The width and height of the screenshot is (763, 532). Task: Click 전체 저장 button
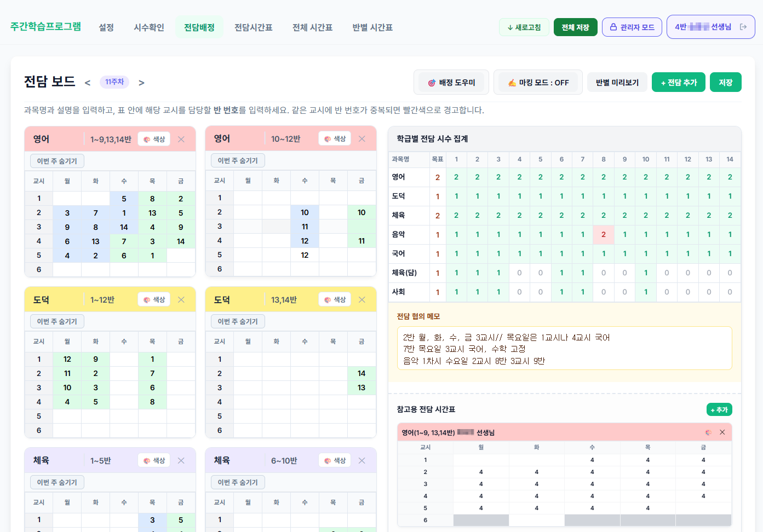(x=575, y=27)
